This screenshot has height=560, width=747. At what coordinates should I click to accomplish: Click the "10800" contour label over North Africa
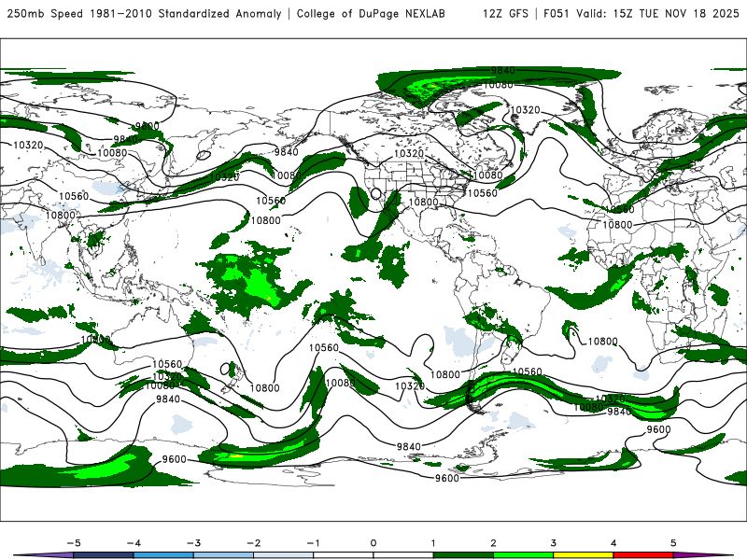pos(617,225)
